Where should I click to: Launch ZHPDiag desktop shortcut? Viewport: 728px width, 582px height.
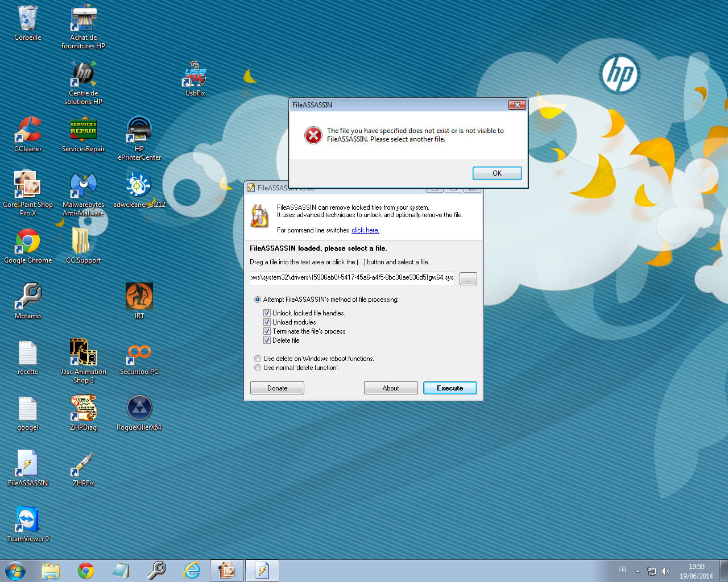pos(84,413)
